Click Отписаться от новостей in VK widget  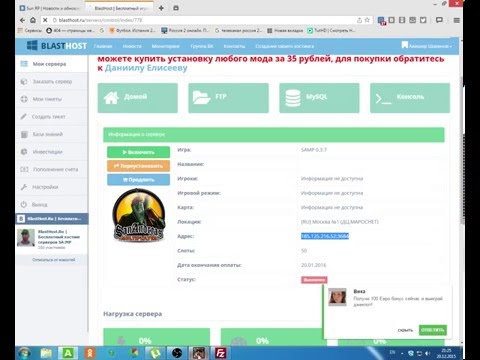(53, 259)
